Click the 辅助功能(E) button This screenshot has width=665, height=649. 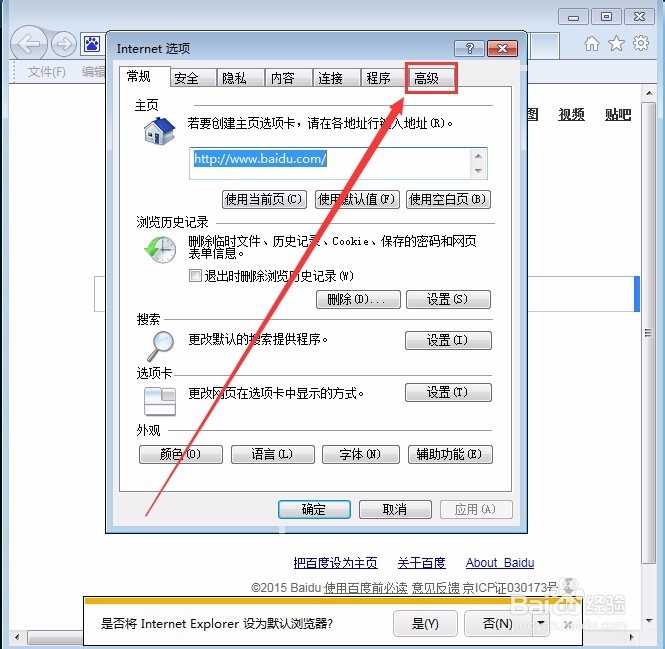pos(450,454)
